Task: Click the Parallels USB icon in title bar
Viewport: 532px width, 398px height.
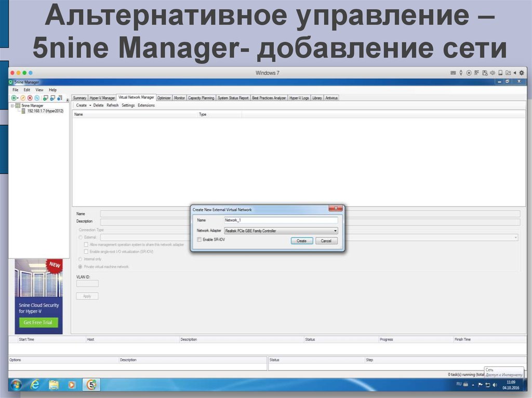Action: (x=461, y=73)
